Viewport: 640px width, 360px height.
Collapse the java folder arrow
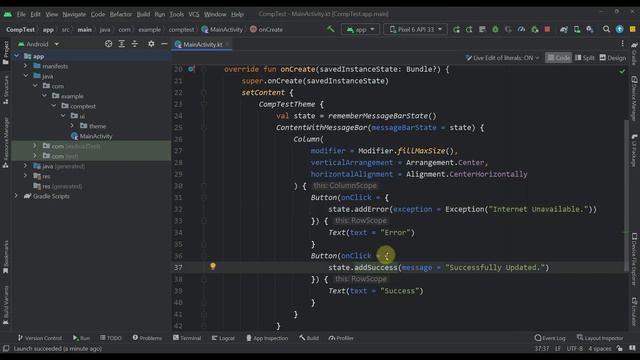tap(26, 76)
